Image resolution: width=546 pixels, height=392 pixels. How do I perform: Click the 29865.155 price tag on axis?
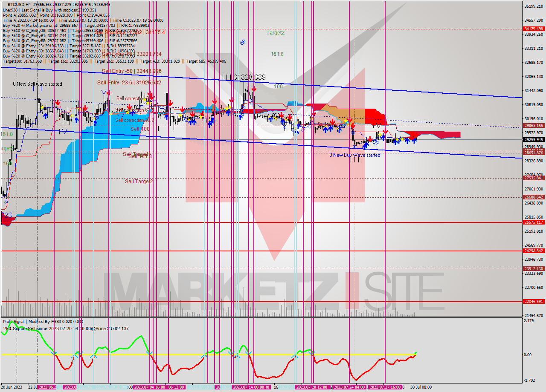pos(534,126)
